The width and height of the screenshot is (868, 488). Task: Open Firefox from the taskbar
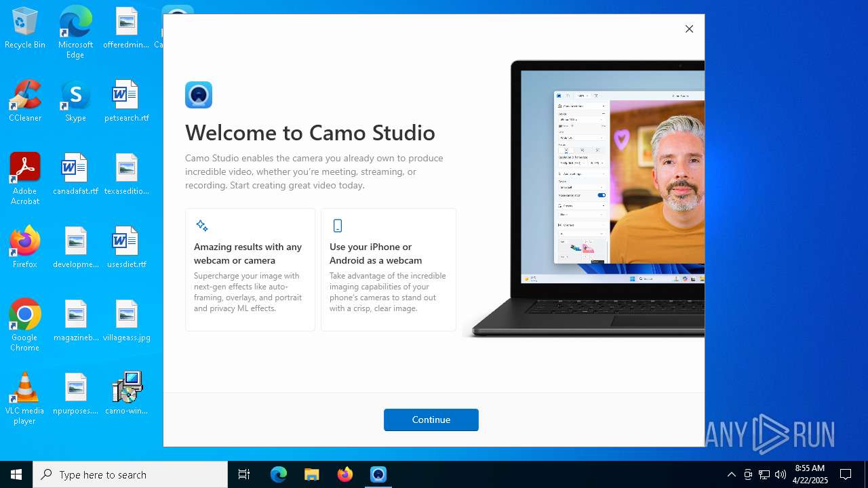(345, 474)
